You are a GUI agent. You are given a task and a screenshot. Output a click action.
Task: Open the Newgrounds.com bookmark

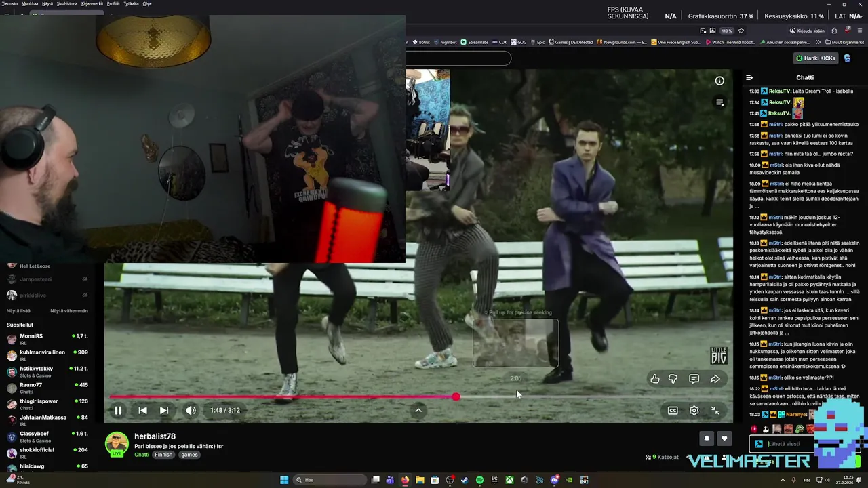click(x=620, y=42)
